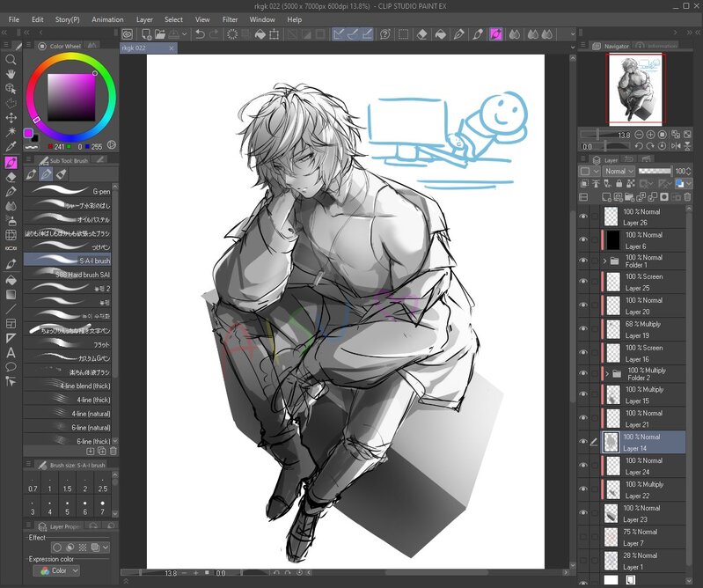Open the Filter menu
703x588 pixels.
pyautogui.click(x=230, y=19)
